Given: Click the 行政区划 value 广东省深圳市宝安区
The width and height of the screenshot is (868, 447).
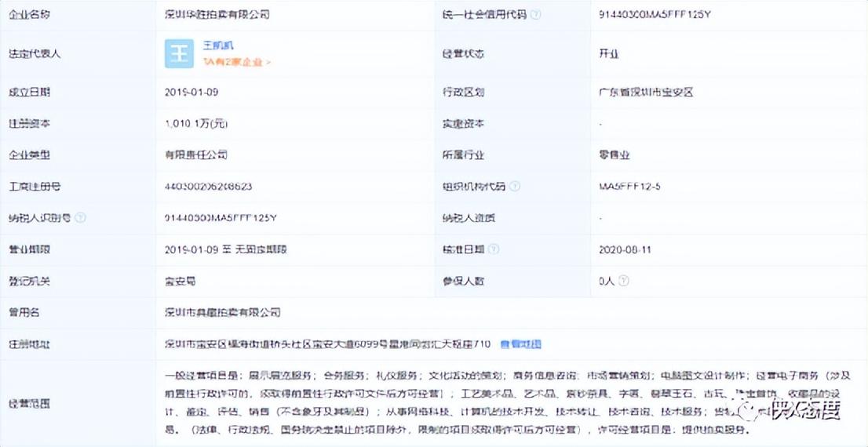Looking at the screenshot, I should point(646,92).
